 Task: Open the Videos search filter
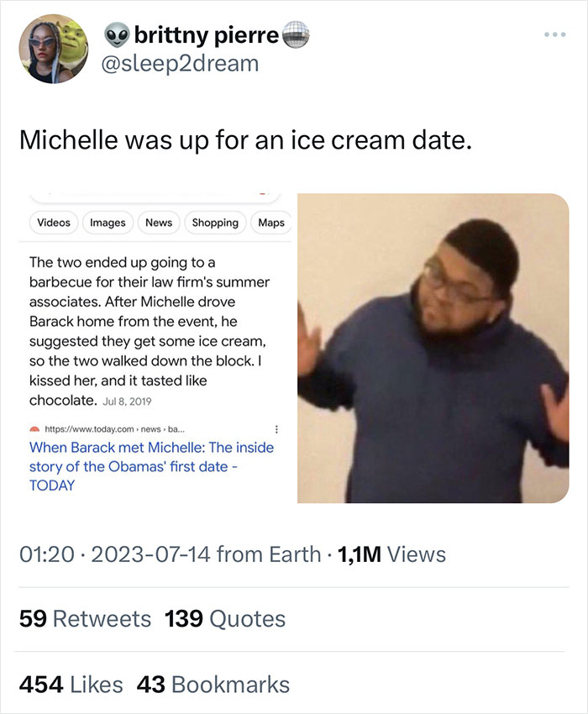(53, 223)
